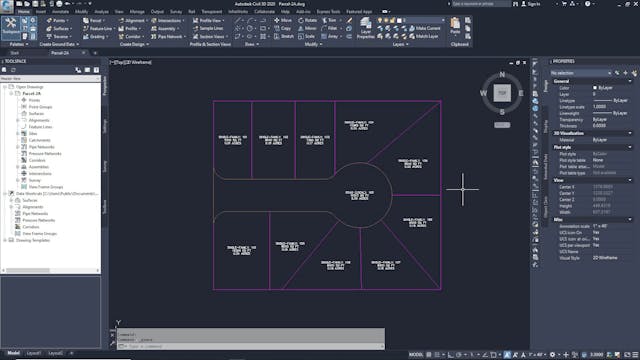Toggle grid display in status bar
The image size is (640, 360).
pyautogui.click(x=429, y=355)
